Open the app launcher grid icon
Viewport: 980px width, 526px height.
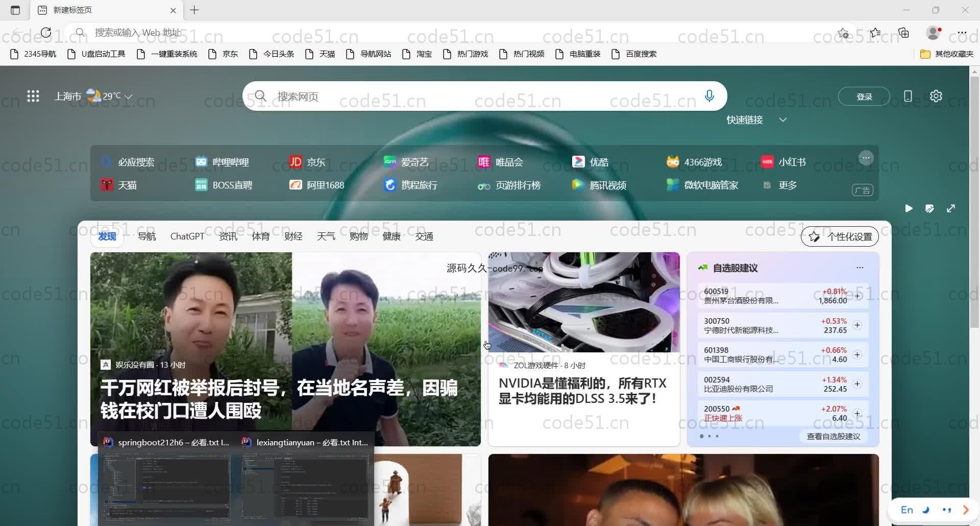[33, 96]
